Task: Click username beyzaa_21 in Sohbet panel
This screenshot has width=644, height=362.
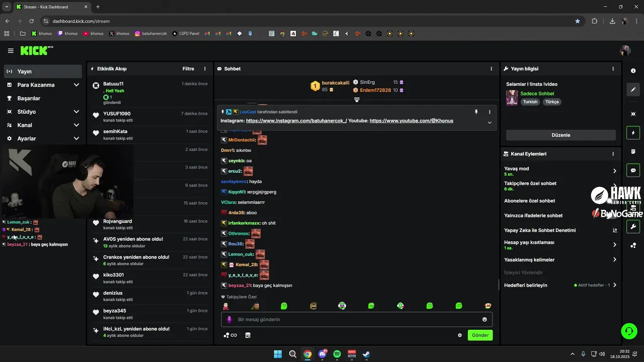Action: 239,286
